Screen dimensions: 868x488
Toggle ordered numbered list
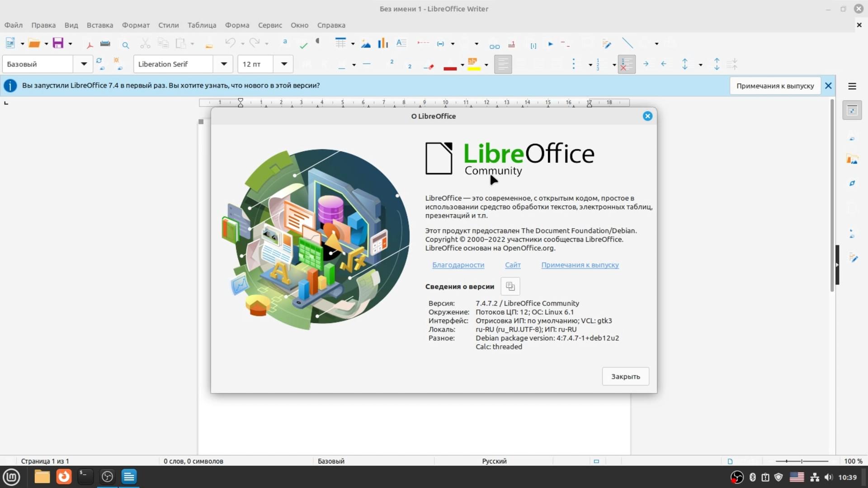[x=598, y=64]
